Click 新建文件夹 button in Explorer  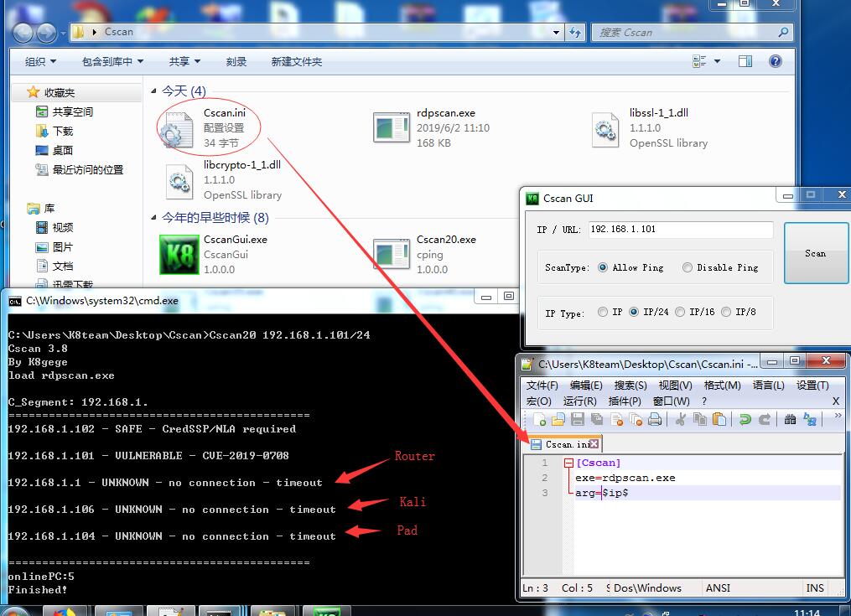tap(296, 61)
